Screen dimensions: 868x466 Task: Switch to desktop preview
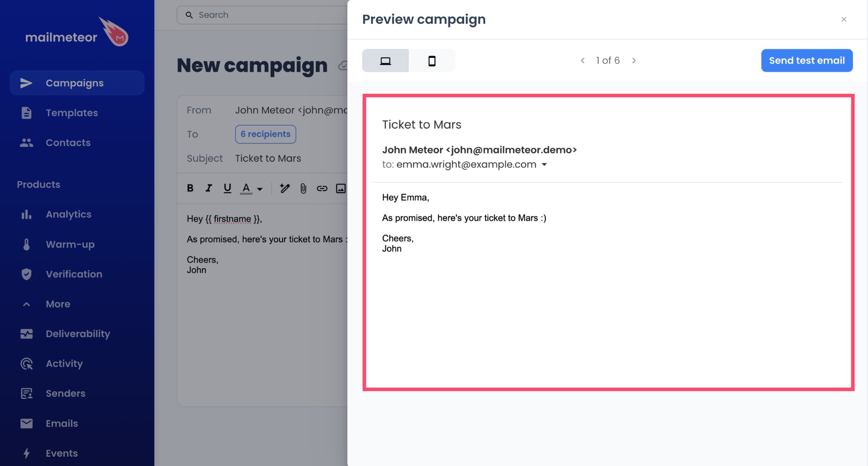pyautogui.click(x=385, y=61)
